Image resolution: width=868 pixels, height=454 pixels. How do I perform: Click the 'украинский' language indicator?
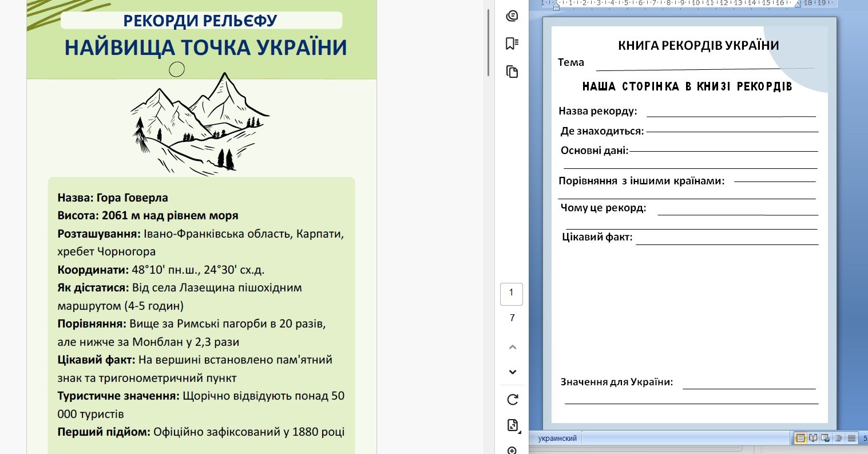[x=557, y=439]
